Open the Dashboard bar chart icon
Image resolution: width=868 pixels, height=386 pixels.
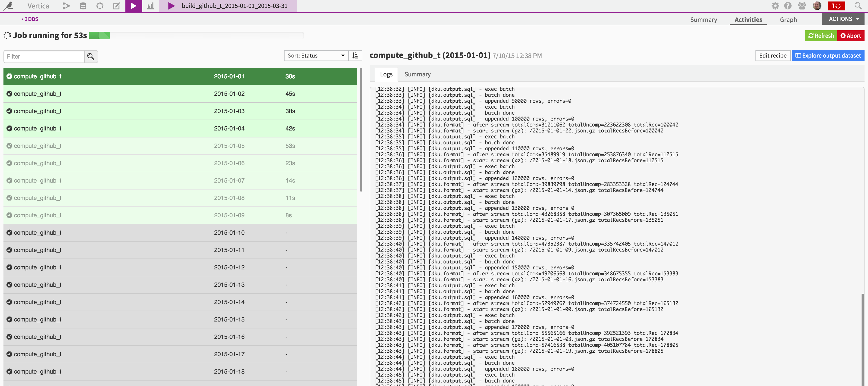[150, 6]
